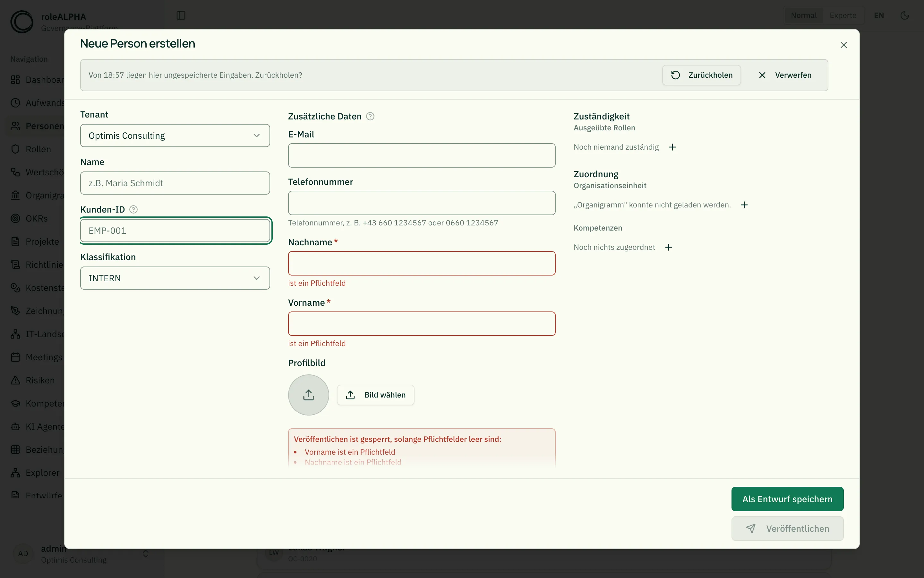
Task: Click the help icon next to Kunden-ID
Action: click(x=133, y=209)
